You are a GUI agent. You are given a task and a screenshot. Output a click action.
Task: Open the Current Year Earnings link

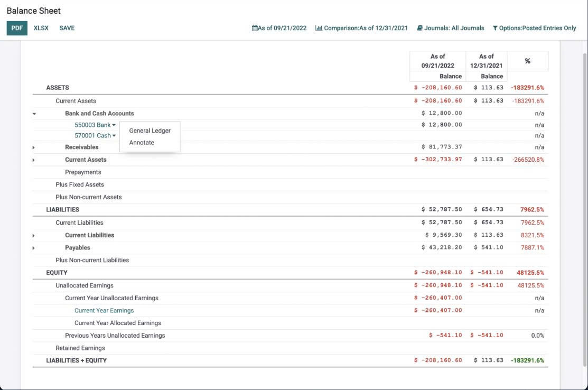pyautogui.click(x=104, y=311)
